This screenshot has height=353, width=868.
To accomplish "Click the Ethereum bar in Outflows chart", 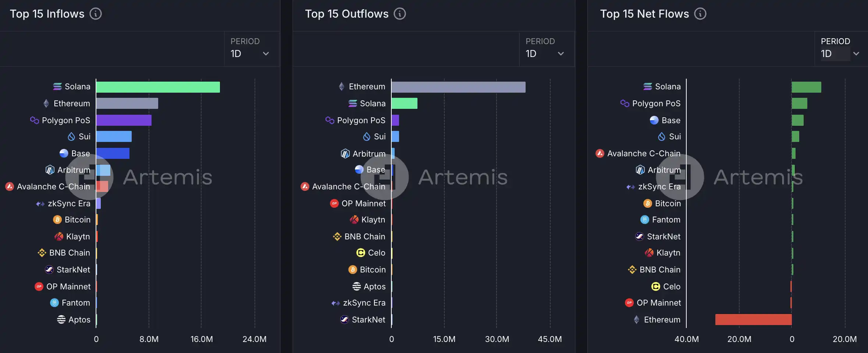I will pos(458,87).
